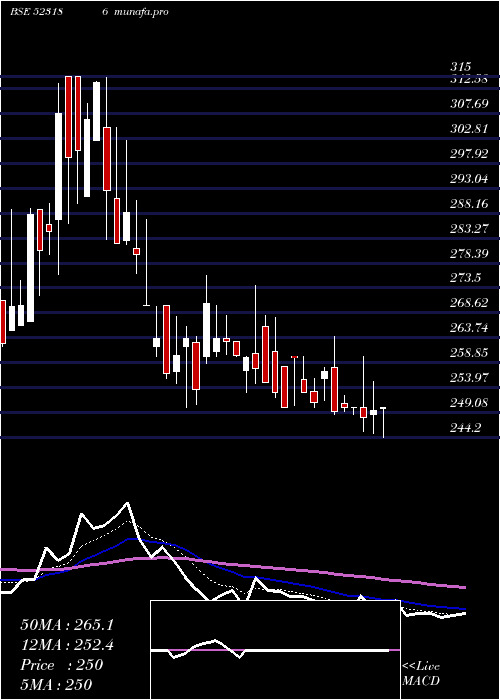
Task: Click the 293.04 price level label
Action: tap(469, 179)
